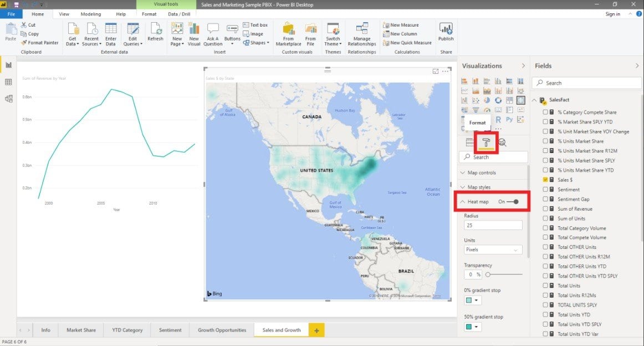Open the Edit Queries dropdown

[132, 42]
